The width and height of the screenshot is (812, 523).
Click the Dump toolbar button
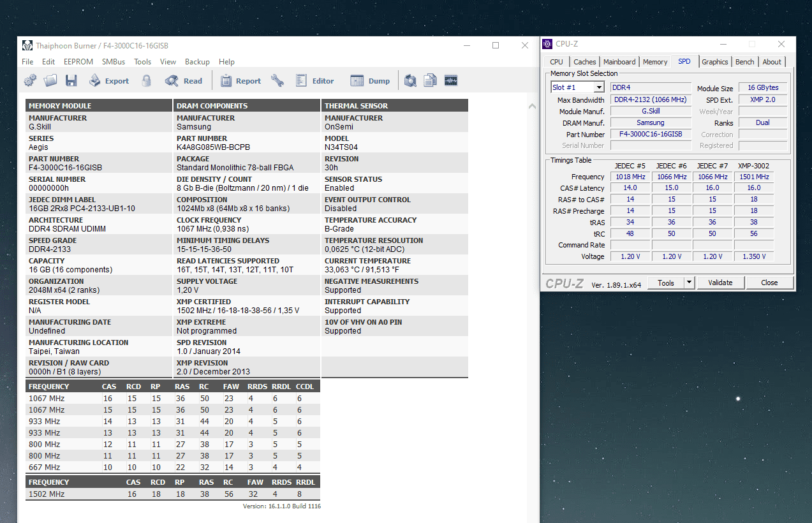click(x=370, y=81)
